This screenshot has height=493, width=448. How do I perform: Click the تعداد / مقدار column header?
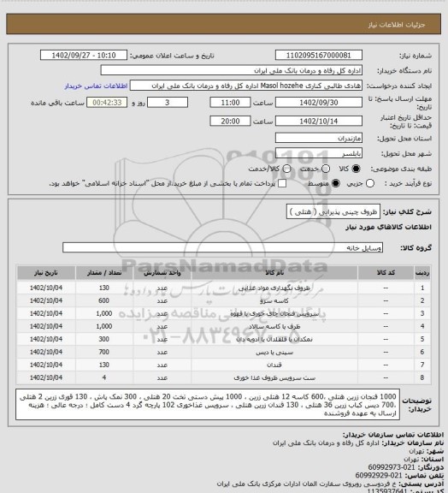coord(104,272)
